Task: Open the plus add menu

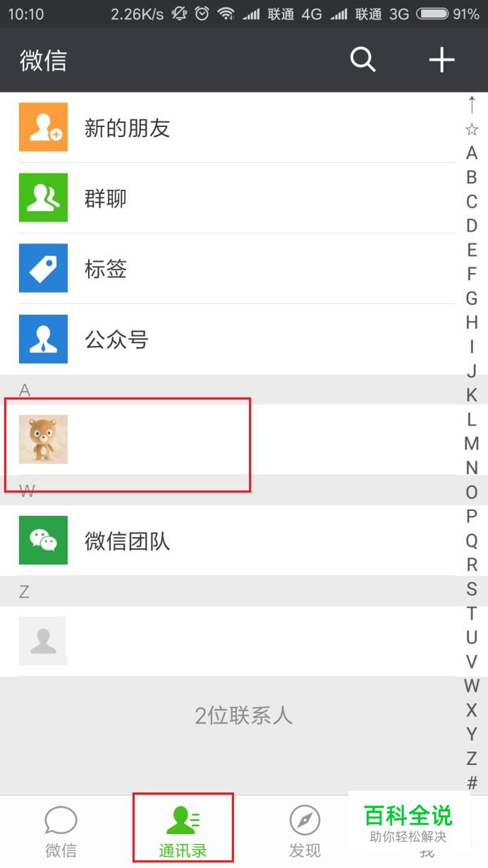Action: pos(441,60)
